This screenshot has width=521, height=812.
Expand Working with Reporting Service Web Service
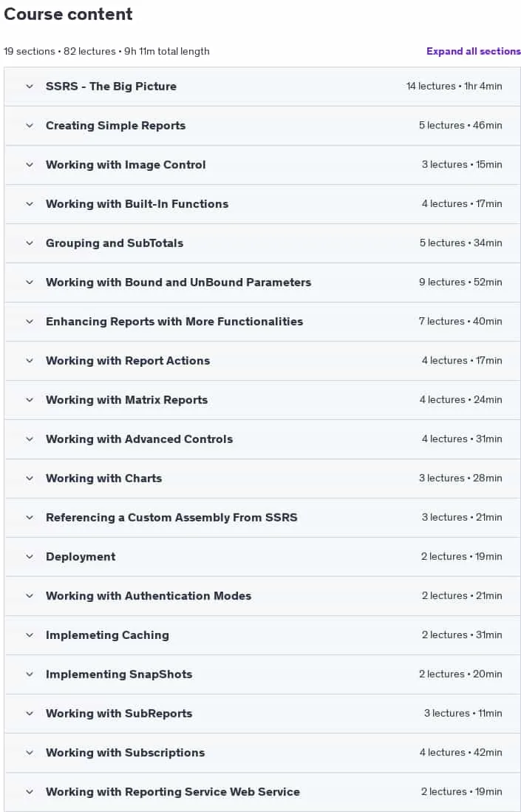pyautogui.click(x=262, y=792)
